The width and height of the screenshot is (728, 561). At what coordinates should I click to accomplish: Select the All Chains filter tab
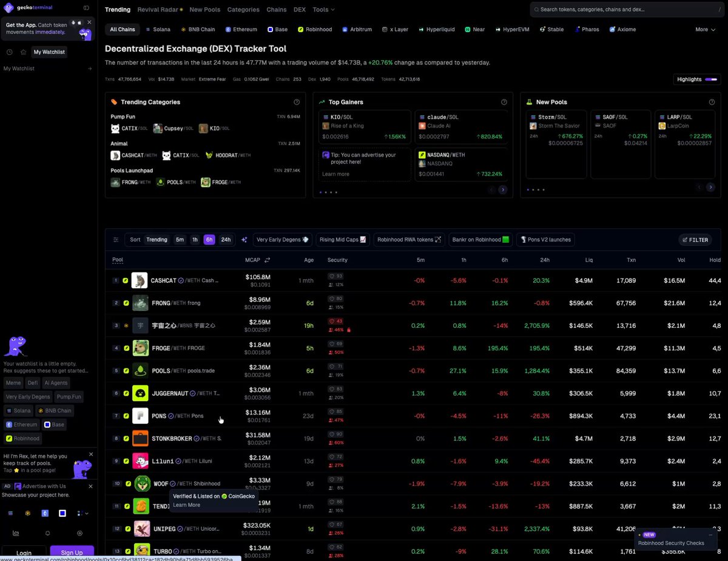[x=123, y=29]
